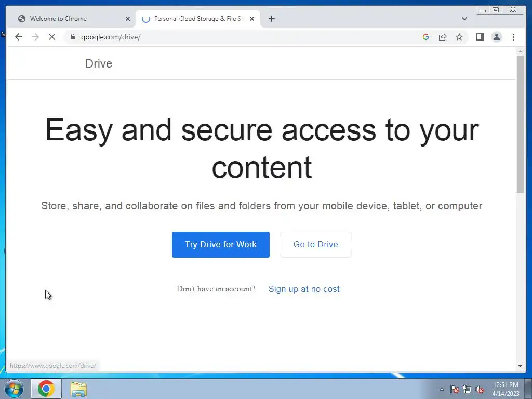Click the forward navigation arrow
532x399 pixels.
35,37
